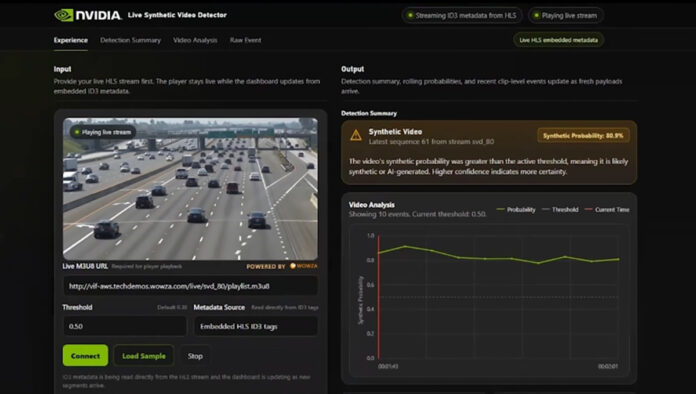Viewport: 696px width, 394px height.
Task: Click the Live M3U8 URL input field
Action: coord(190,286)
